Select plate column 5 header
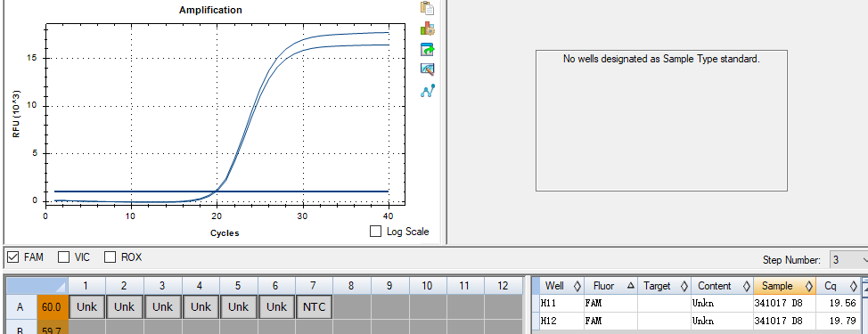Viewport: 868px width, 334px height. [238, 286]
